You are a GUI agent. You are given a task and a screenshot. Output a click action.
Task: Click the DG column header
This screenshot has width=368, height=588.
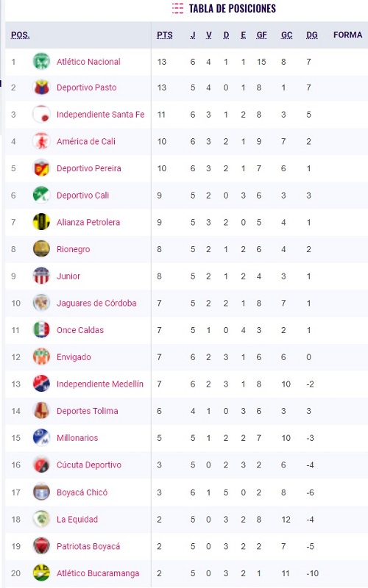click(311, 35)
